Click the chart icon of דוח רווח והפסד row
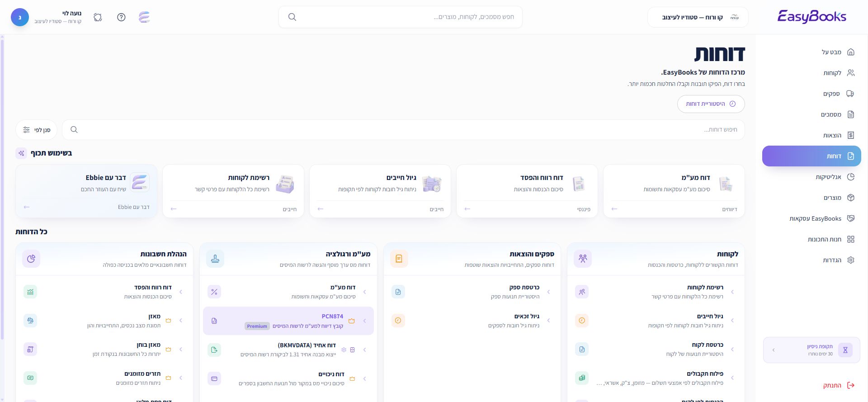The width and height of the screenshot is (868, 402). click(x=30, y=292)
